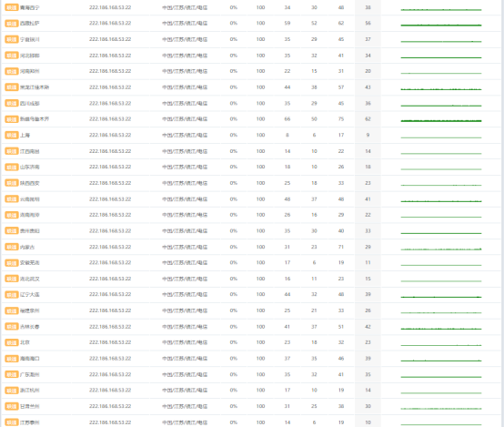Click the orange badge beside 四川成都
This screenshot has height=427, width=504.
tap(12, 103)
